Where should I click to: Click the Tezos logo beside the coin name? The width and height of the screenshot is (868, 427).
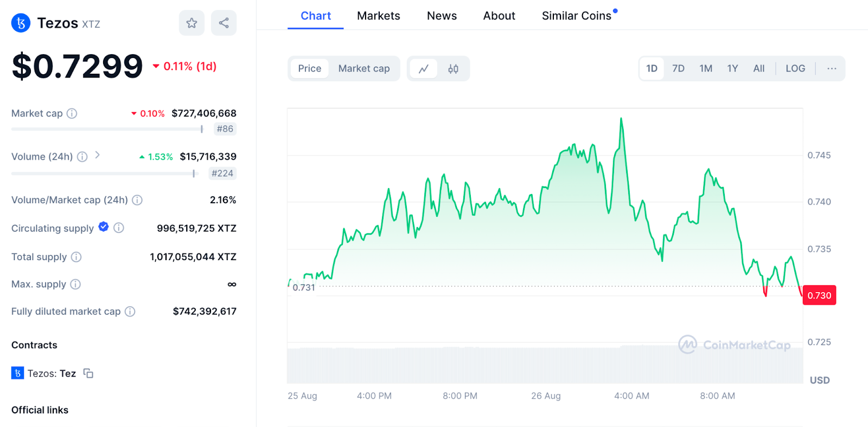[x=21, y=23]
